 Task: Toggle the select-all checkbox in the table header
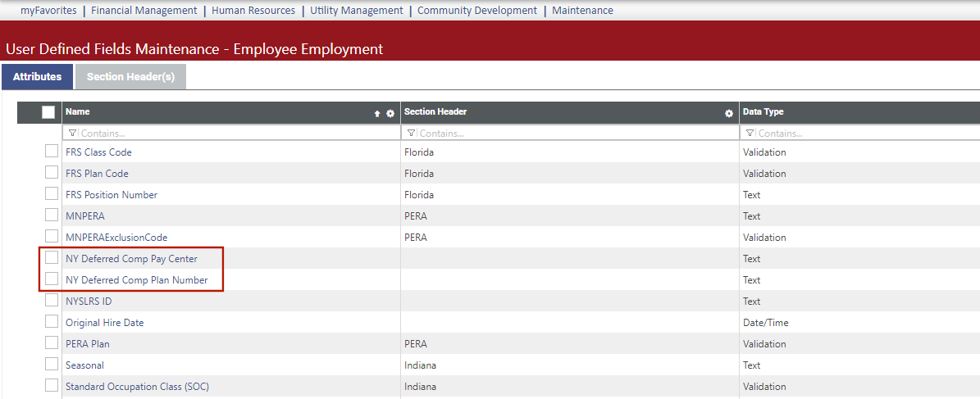pos(48,112)
